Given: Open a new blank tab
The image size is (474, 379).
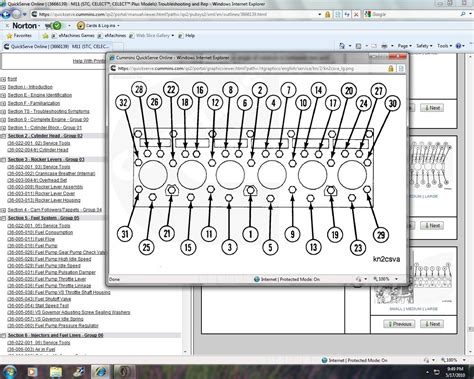Looking at the screenshot, I should coord(117,46).
